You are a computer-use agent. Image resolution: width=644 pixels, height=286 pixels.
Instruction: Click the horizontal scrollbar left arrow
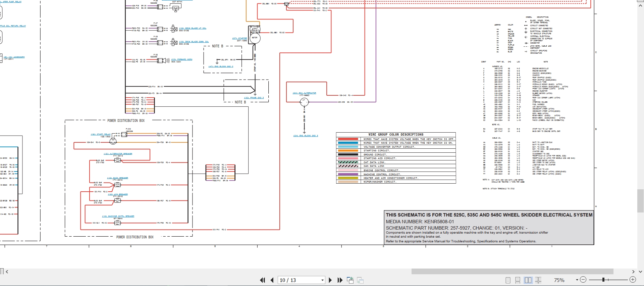pos(7,272)
